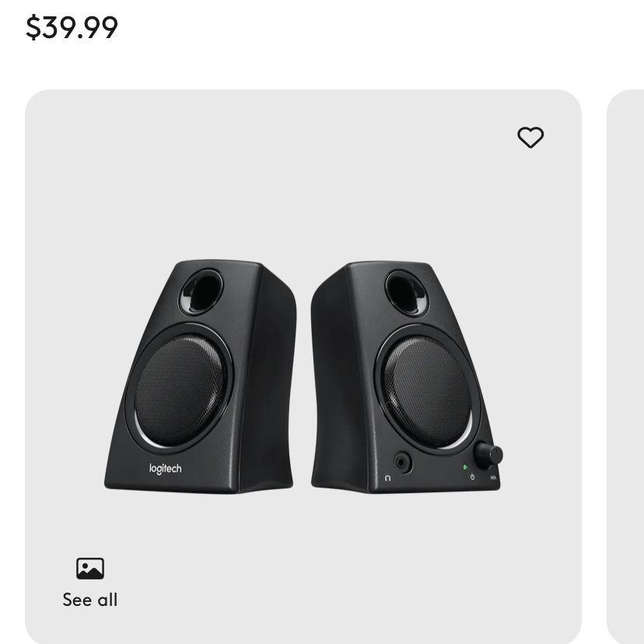Click the left speaker's bass port hole
This screenshot has height=644, width=644.
point(201,291)
